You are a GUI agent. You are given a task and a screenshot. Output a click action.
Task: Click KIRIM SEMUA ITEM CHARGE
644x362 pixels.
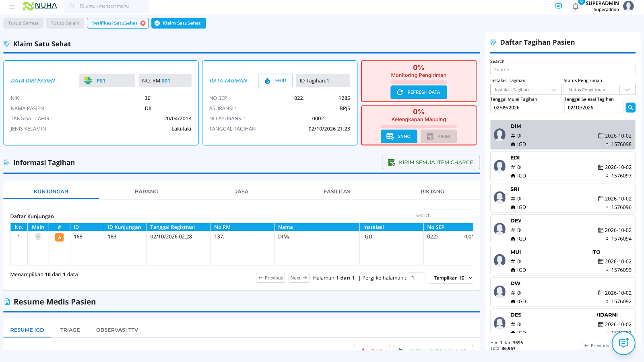coord(431,162)
